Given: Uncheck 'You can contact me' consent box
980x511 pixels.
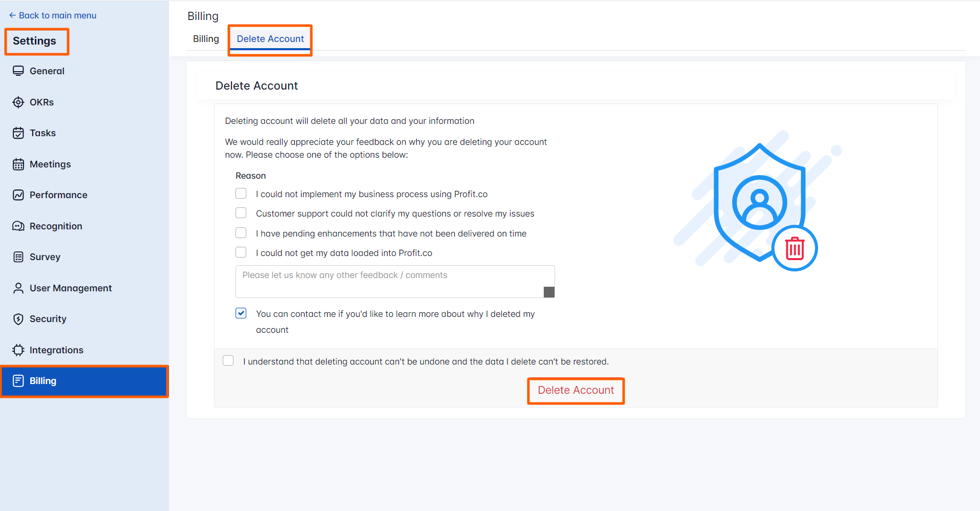Looking at the screenshot, I should coord(241,313).
